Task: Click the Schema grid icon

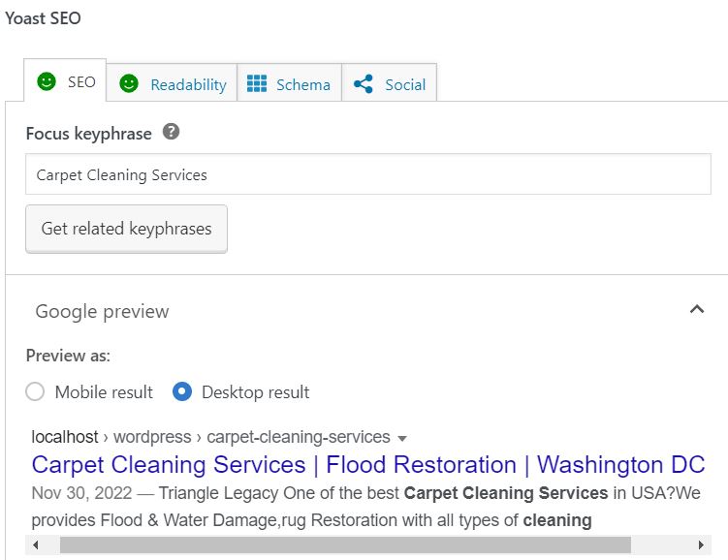Action: pyautogui.click(x=257, y=84)
